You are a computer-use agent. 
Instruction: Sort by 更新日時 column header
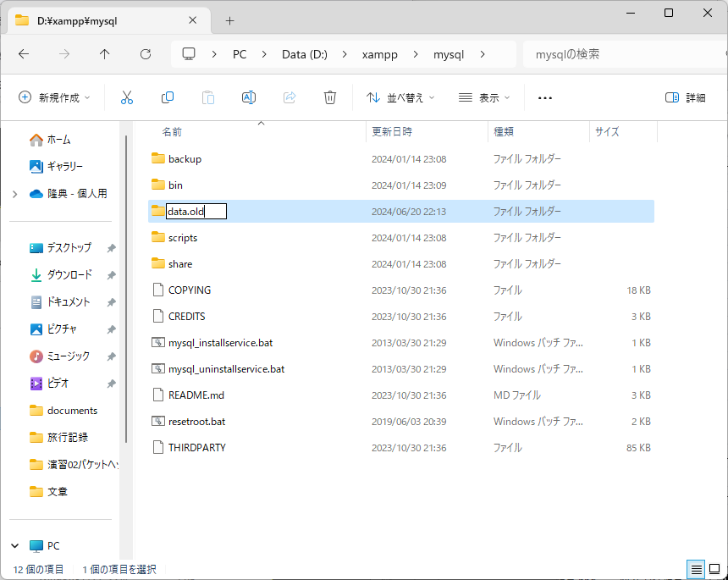click(392, 132)
